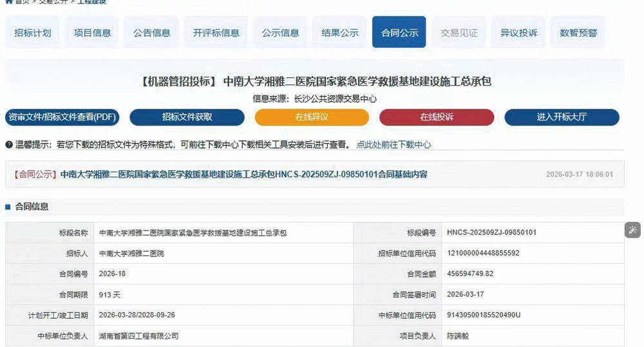644x347 pixels.
Task: Select the contract amount 456594749.82
Action: (x=470, y=274)
